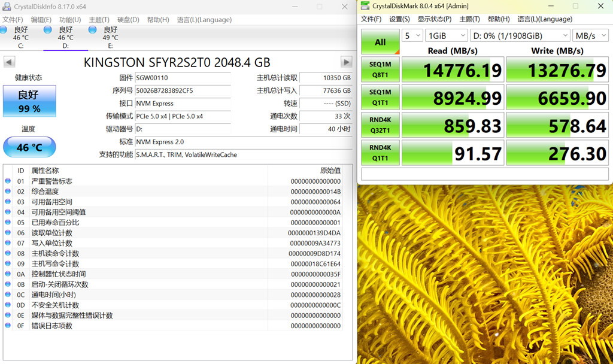Open 主题(T) menu in CrystalDiskMark
Viewport: 613px width, 364px height.
coord(469,19)
